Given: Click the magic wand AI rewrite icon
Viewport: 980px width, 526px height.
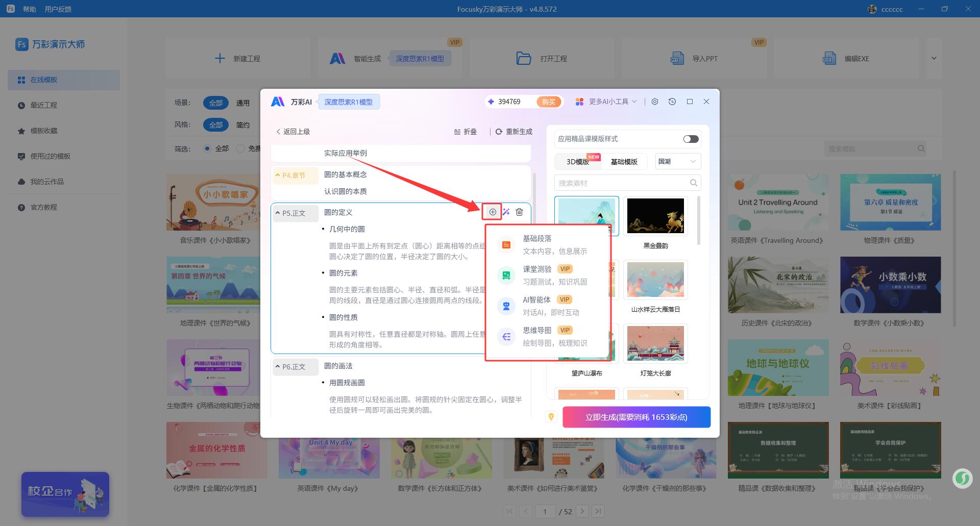Looking at the screenshot, I should (506, 212).
